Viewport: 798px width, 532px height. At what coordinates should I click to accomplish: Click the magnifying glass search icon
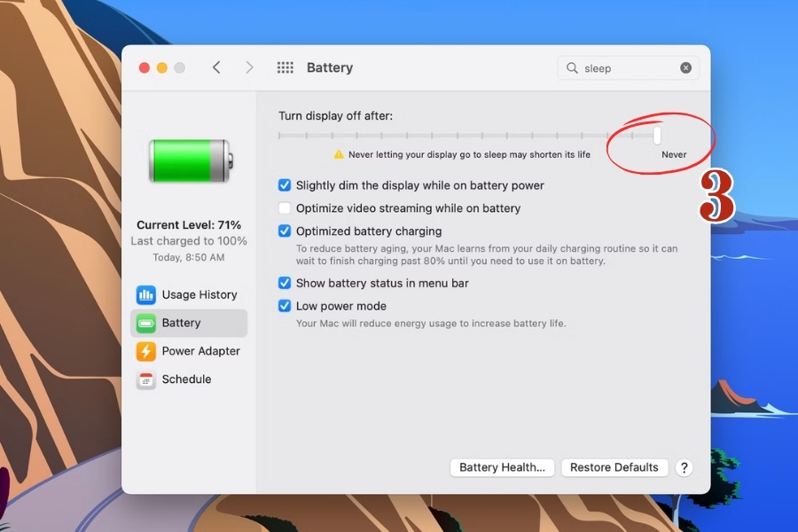(x=573, y=68)
